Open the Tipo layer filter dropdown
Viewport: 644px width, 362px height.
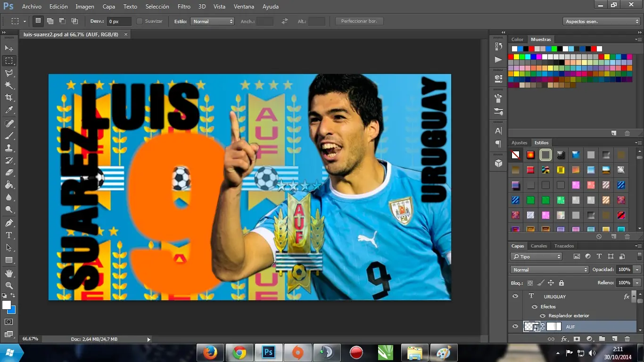click(x=537, y=256)
